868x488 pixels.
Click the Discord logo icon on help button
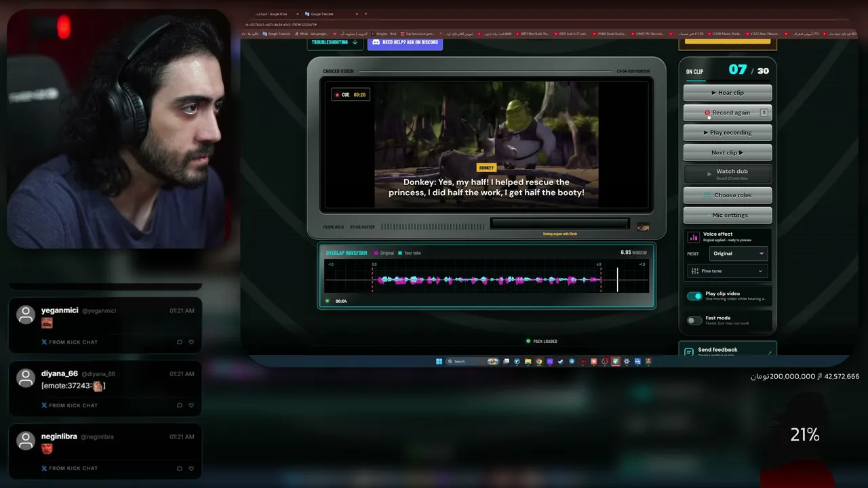[x=376, y=42]
